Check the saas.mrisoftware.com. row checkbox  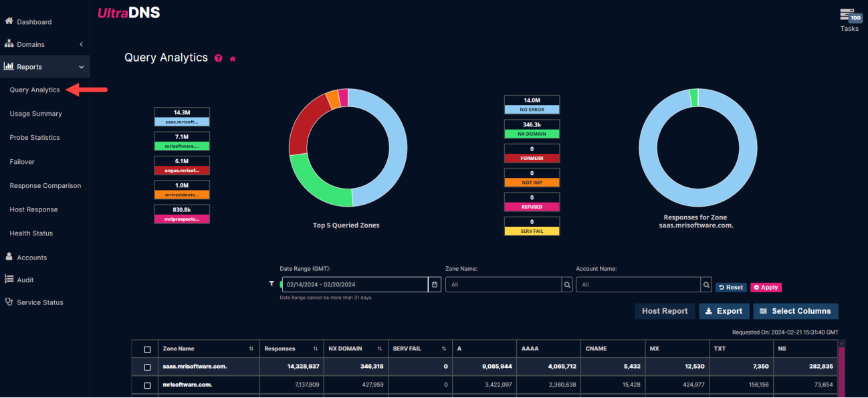pos(147,367)
